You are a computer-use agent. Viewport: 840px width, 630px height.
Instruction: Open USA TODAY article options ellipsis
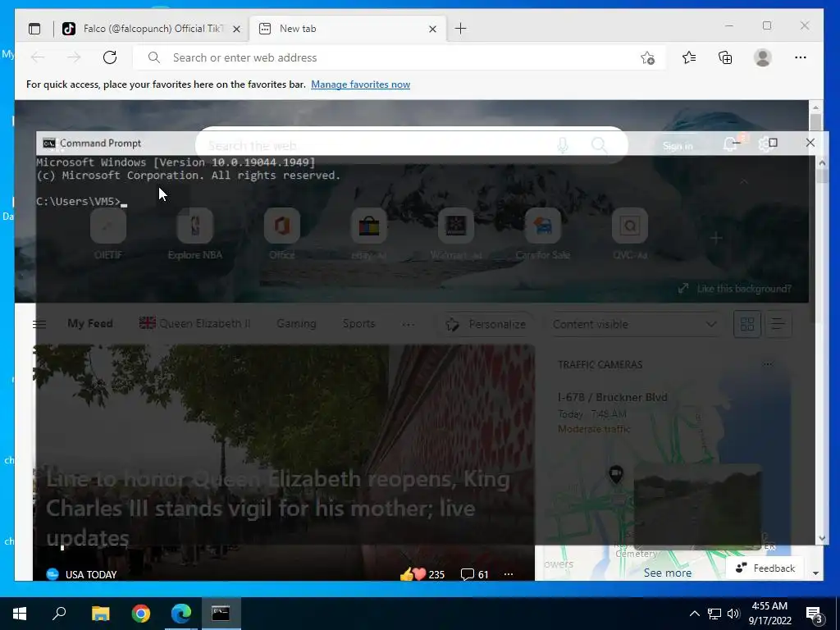509,574
